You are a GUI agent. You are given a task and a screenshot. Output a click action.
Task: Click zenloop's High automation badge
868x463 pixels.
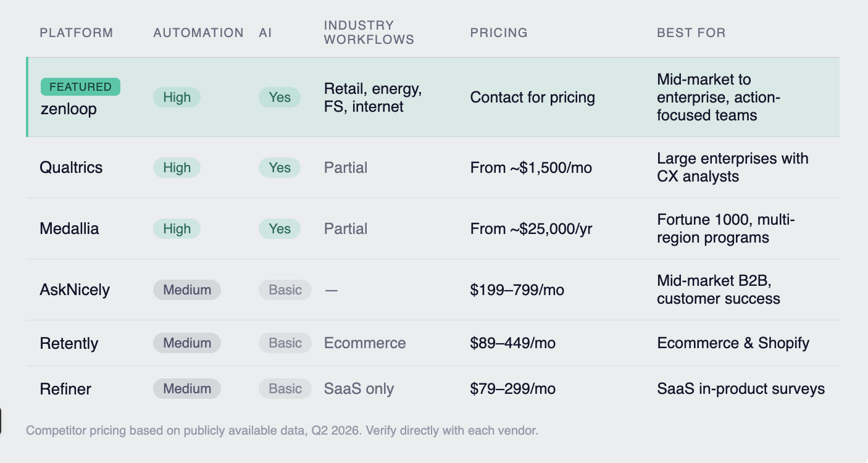click(x=177, y=98)
